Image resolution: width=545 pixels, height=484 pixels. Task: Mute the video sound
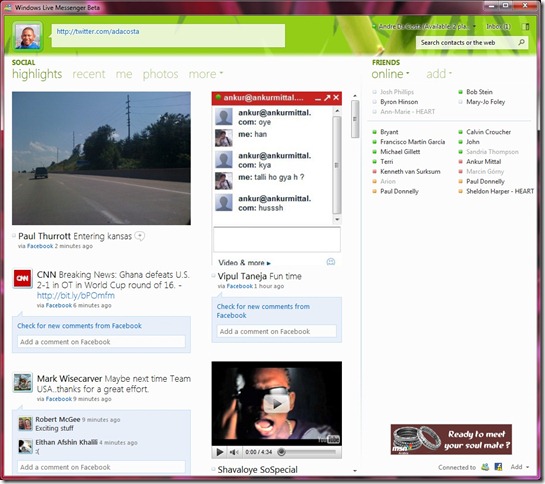(234, 452)
